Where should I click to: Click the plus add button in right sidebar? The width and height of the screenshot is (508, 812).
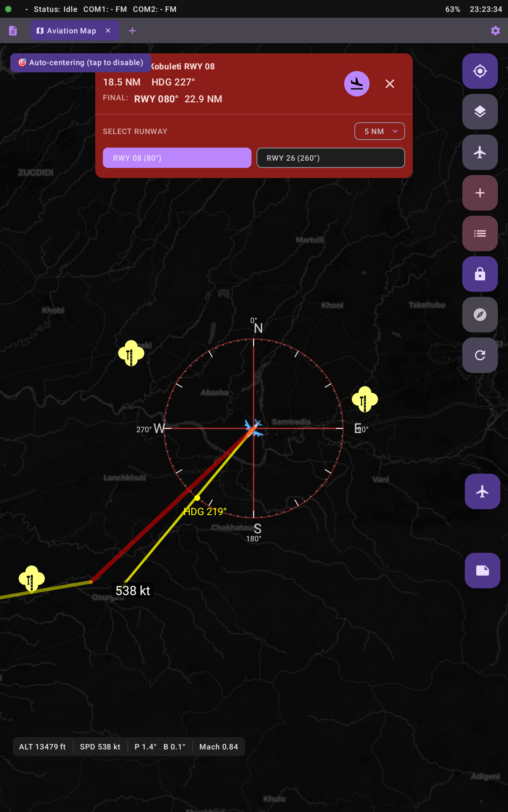pyautogui.click(x=480, y=193)
